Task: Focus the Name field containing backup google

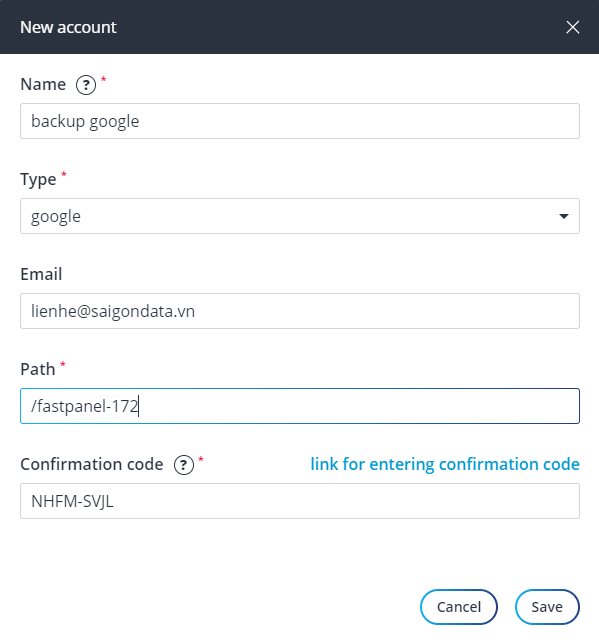Action: point(300,121)
